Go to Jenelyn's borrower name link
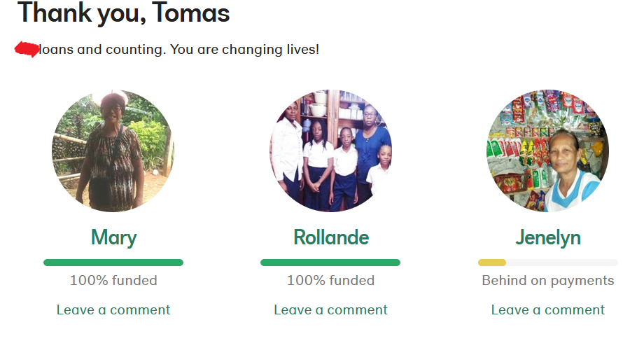The width and height of the screenshot is (644, 362). 547,238
